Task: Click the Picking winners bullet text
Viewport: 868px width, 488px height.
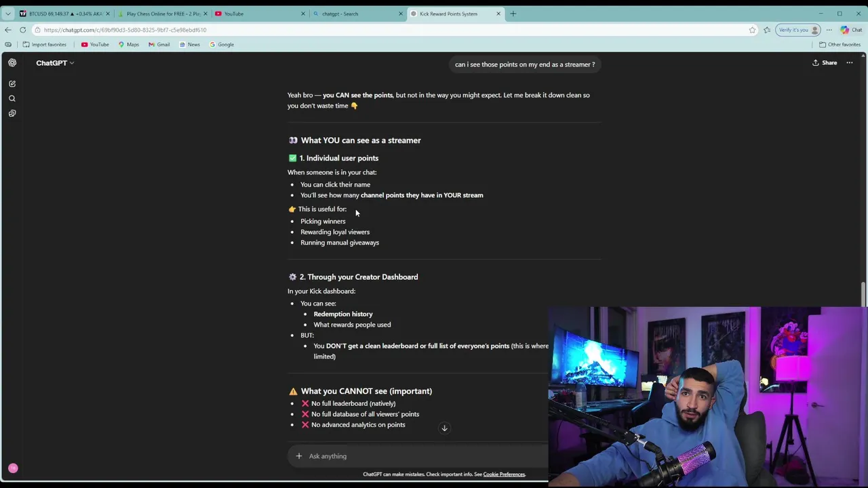Action: 323,222
